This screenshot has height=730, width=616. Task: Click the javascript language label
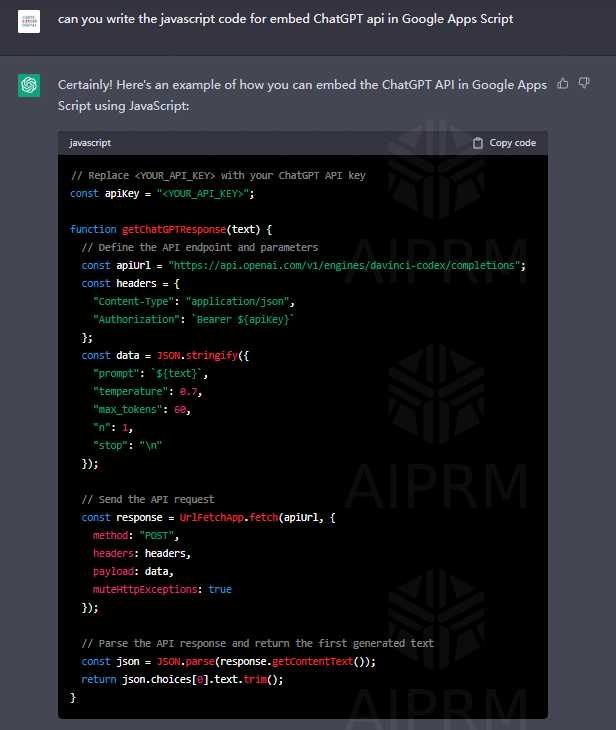tap(90, 143)
